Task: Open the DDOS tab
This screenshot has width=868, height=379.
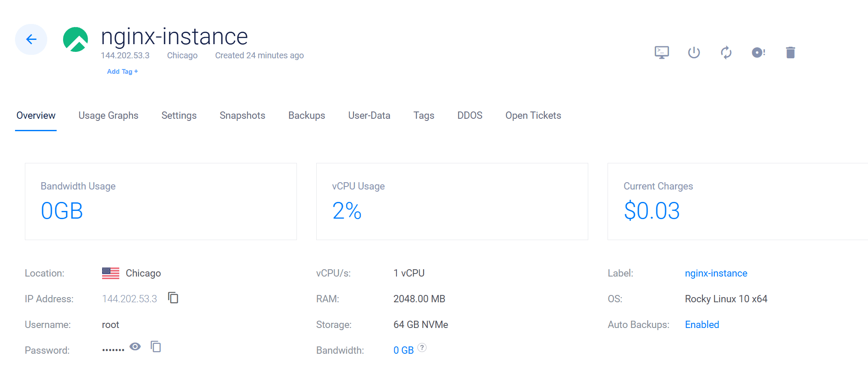Action: pyautogui.click(x=470, y=115)
